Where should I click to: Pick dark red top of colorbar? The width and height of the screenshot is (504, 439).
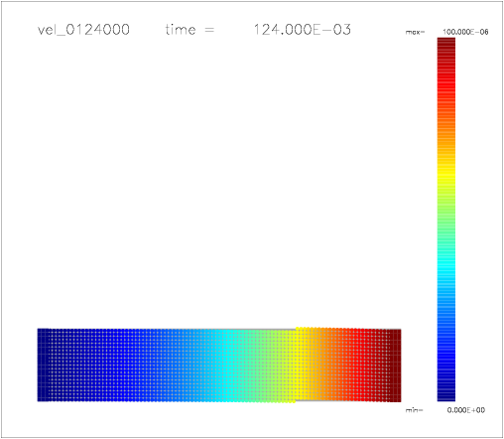(446, 45)
